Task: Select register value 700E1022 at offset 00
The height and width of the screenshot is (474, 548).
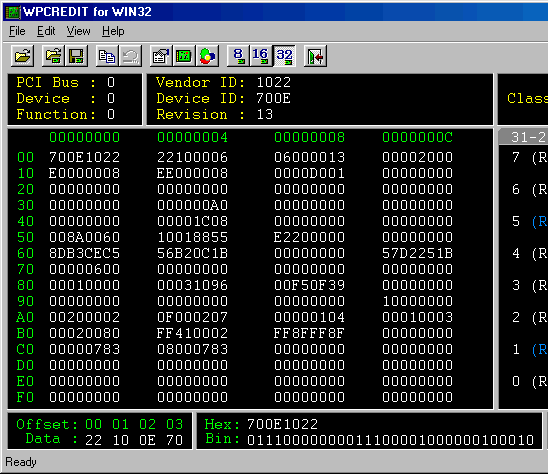Action: pyautogui.click(x=85, y=157)
